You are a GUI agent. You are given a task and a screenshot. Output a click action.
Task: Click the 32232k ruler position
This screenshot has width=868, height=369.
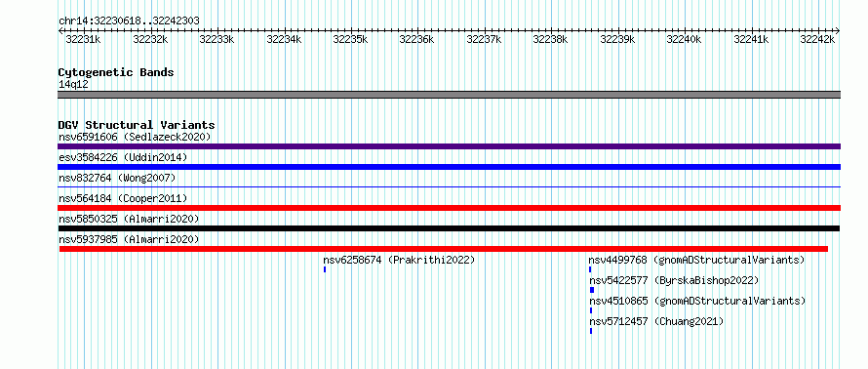pyautogui.click(x=150, y=39)
